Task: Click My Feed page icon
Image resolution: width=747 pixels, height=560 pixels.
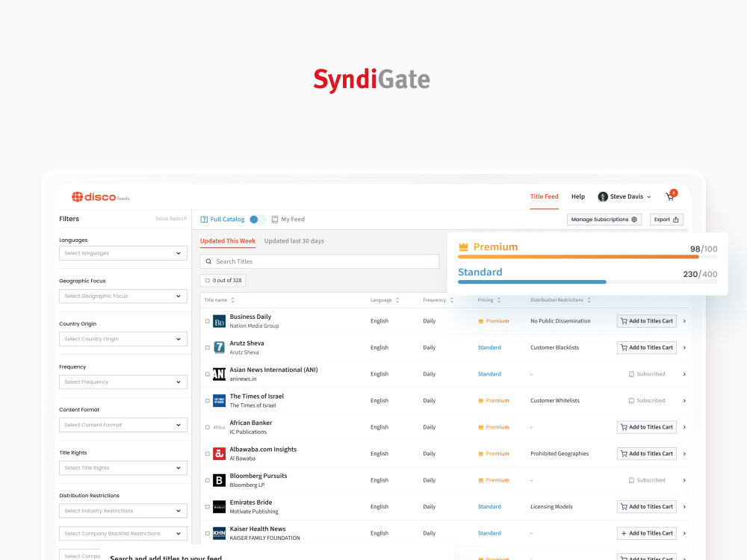Action: [275, 220]
